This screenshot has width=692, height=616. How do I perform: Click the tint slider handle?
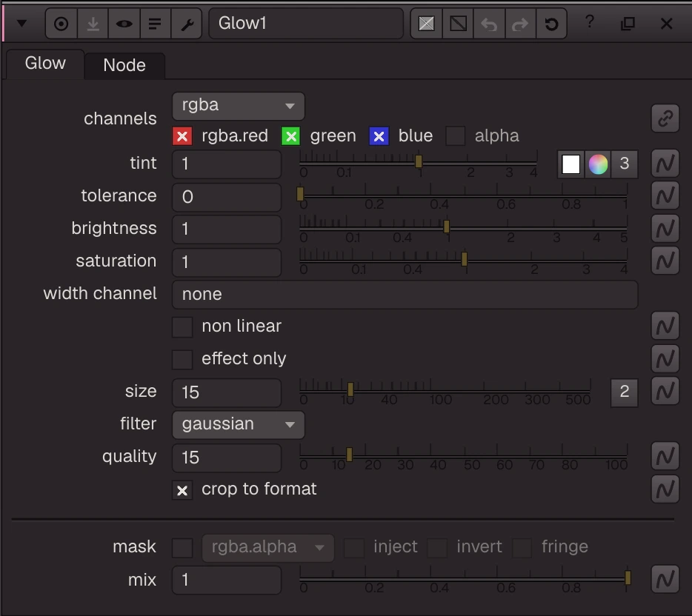[419, 161]
